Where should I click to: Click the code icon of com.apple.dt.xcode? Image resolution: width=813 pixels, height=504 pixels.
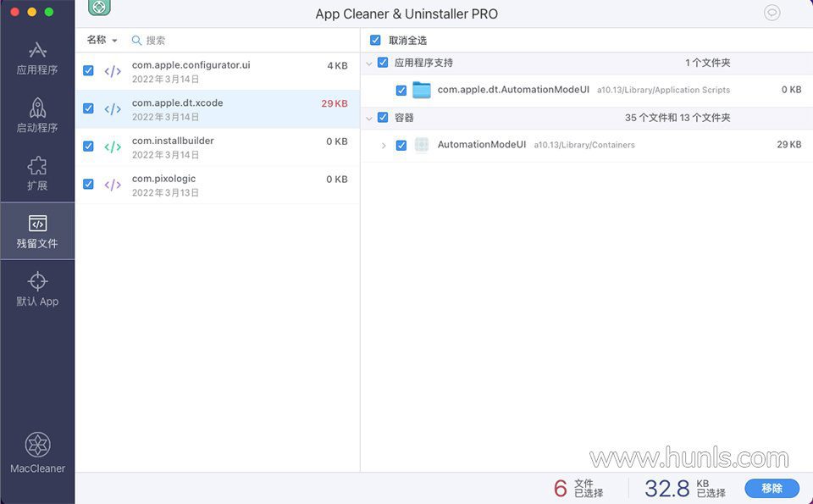click(x=113, y=109)
